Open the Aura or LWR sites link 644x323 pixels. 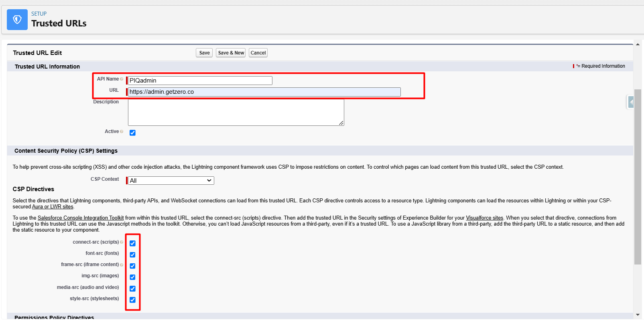(53, 207)
